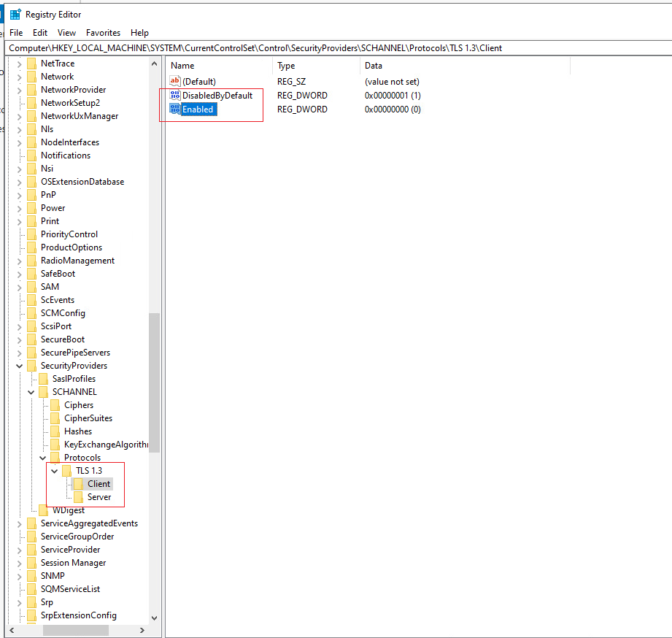Collapse the SecurityProviders tree node

(x=19, y=366)
